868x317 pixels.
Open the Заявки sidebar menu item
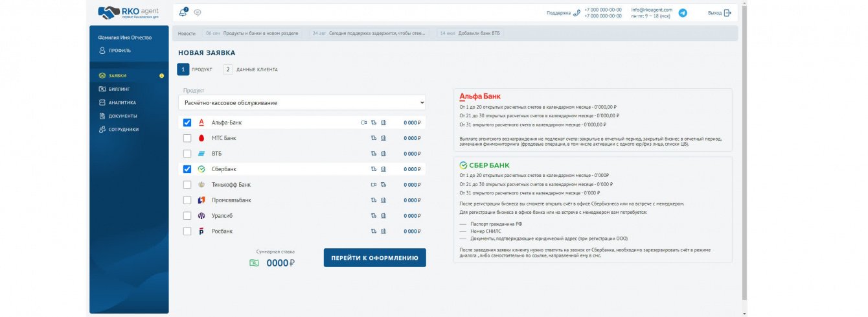pyautogui.click(x=129, y=76)
